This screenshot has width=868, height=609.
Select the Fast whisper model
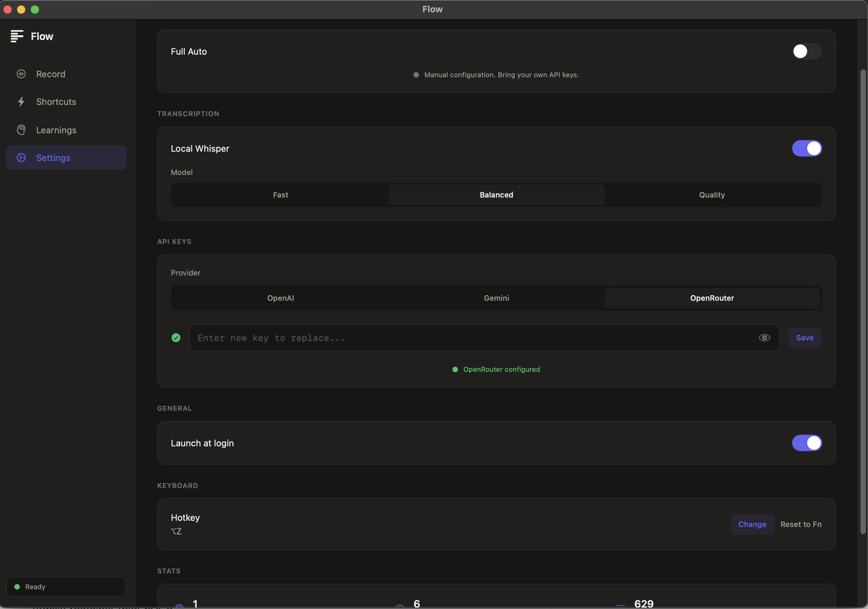click(280, 195)
